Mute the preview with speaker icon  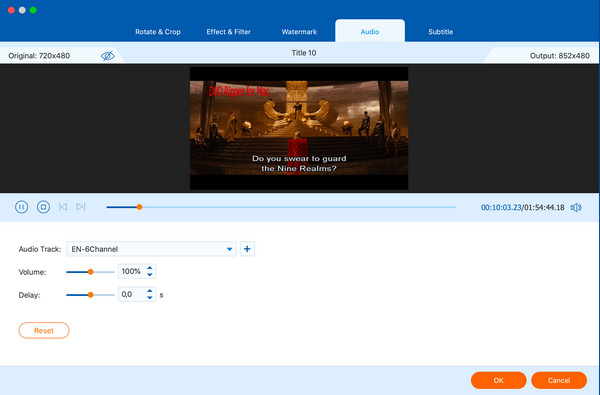pos(576,207)
